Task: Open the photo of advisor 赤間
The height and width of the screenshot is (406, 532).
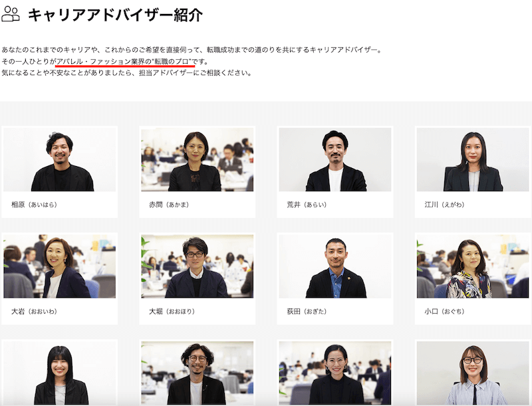Action: tap(197, 159)
